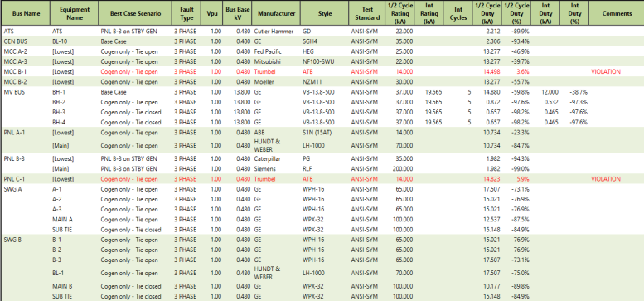
Task: Click VIOLATION comment in MCC B-1 row
Action: pos(605,72)
